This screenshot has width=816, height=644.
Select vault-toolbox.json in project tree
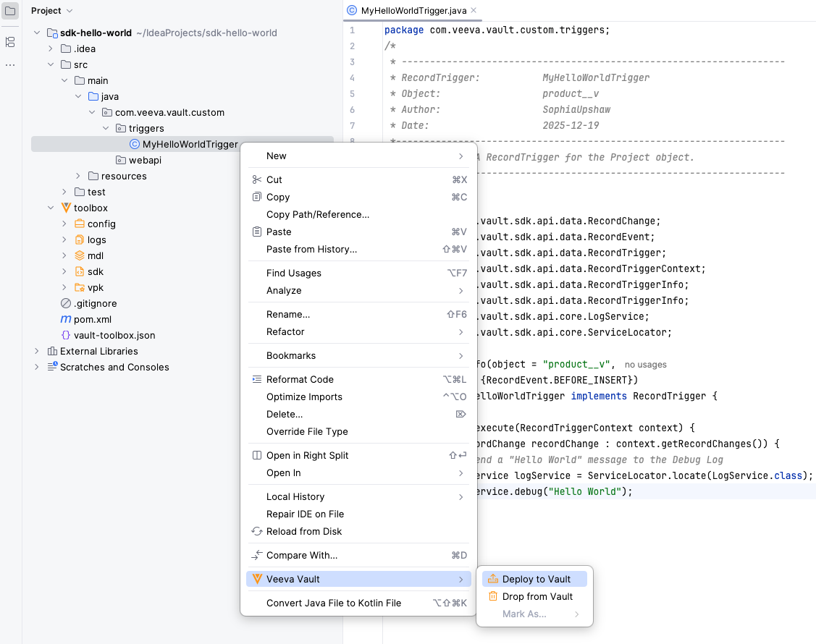tap(114, 336)
